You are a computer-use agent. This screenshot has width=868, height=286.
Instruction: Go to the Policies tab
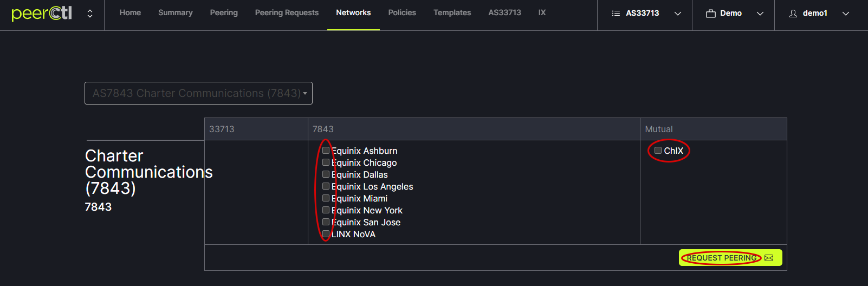[402, 12]
